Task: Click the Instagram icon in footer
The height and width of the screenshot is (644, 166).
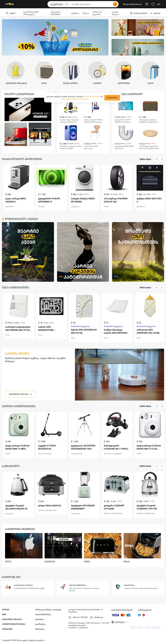Action: pos(144,615)
